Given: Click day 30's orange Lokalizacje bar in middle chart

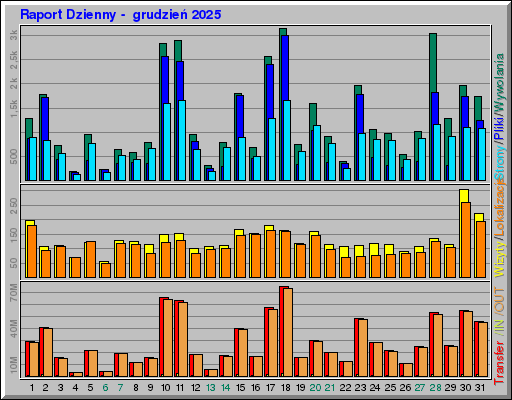Looking at the screenshot, I should (466, 240).
